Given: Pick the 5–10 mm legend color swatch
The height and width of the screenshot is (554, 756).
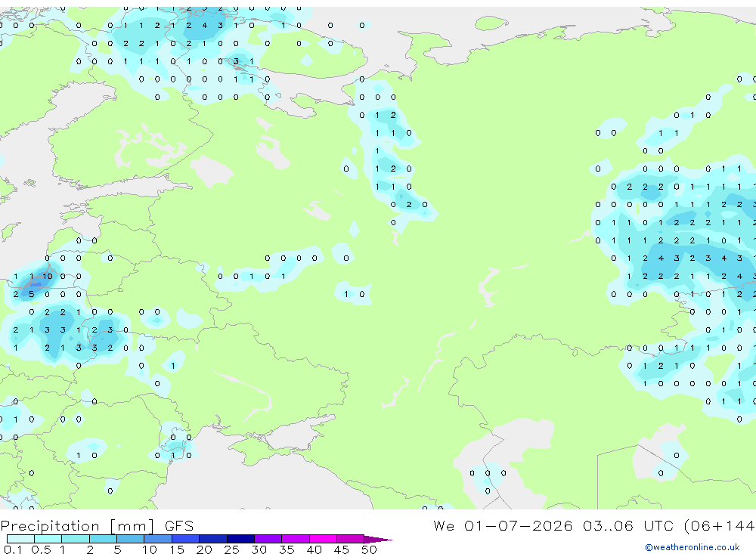Looking at the screenshot, I should click(130, 539).
